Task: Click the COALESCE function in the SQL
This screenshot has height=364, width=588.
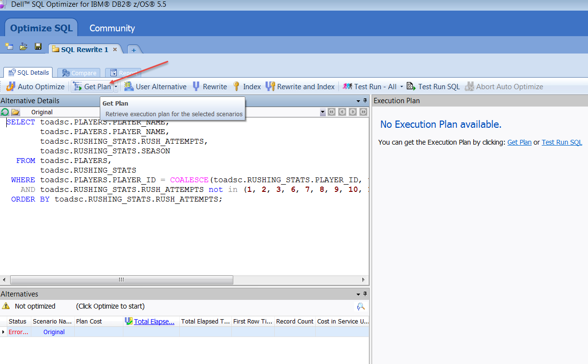Action: (189, 180)
